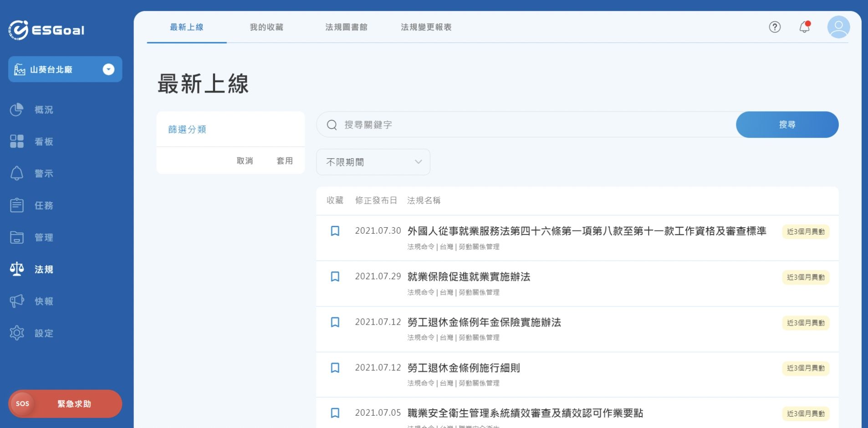Click 近3個月異動 tag on 施行細則 row

click(806, 368)
